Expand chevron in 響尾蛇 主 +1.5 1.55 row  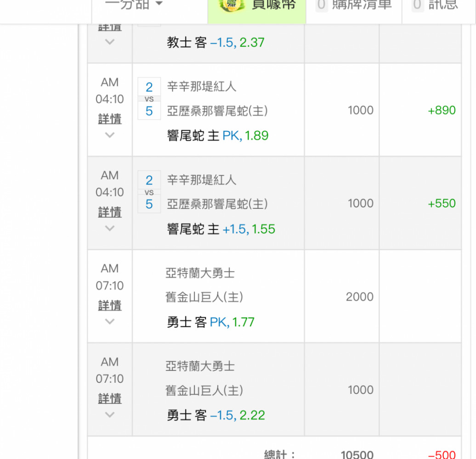pyautogui.click(x=109, y=228)
